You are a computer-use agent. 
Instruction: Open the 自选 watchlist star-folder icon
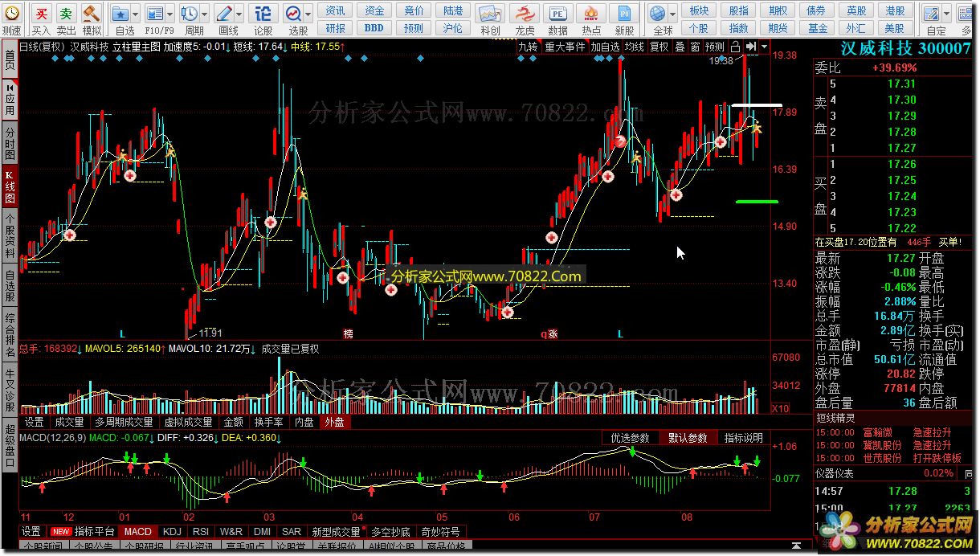point(120,14)
